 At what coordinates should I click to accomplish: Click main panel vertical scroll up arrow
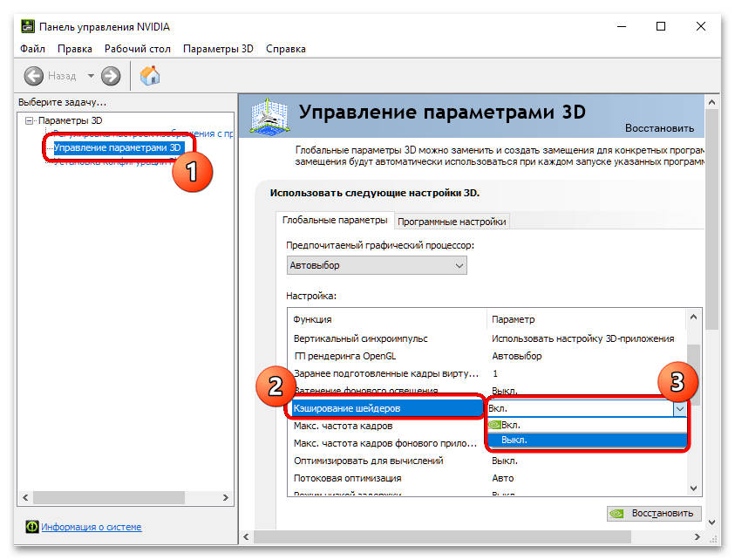(711, 102)
